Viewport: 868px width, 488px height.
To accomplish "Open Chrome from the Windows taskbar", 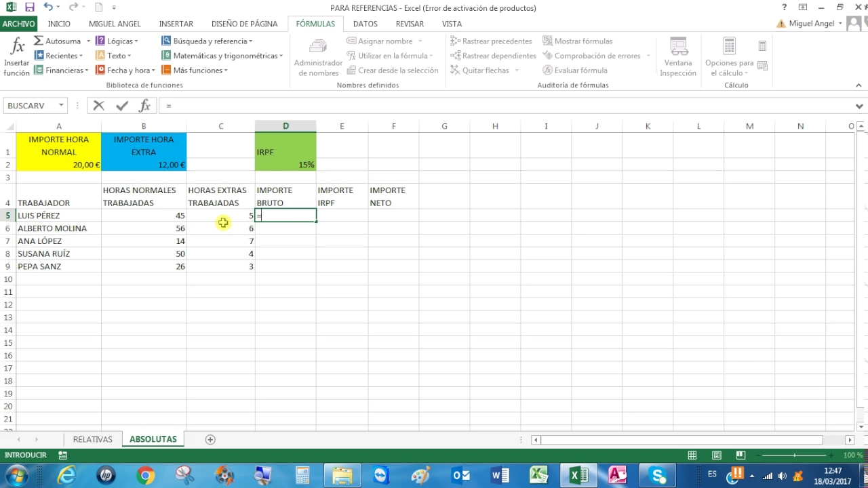I will [145, 475].
